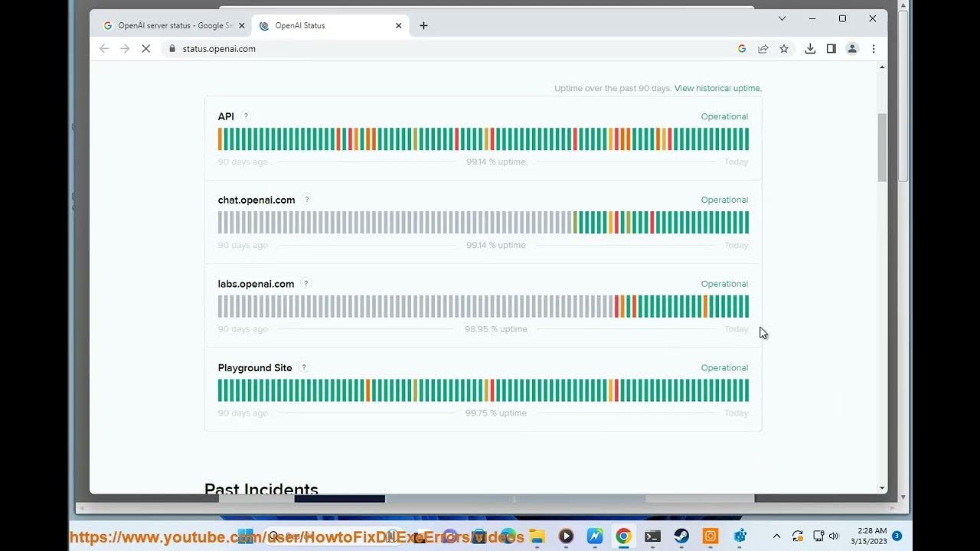Click the scrollbar down arrow at page bottom

click(x=882, y=487)
